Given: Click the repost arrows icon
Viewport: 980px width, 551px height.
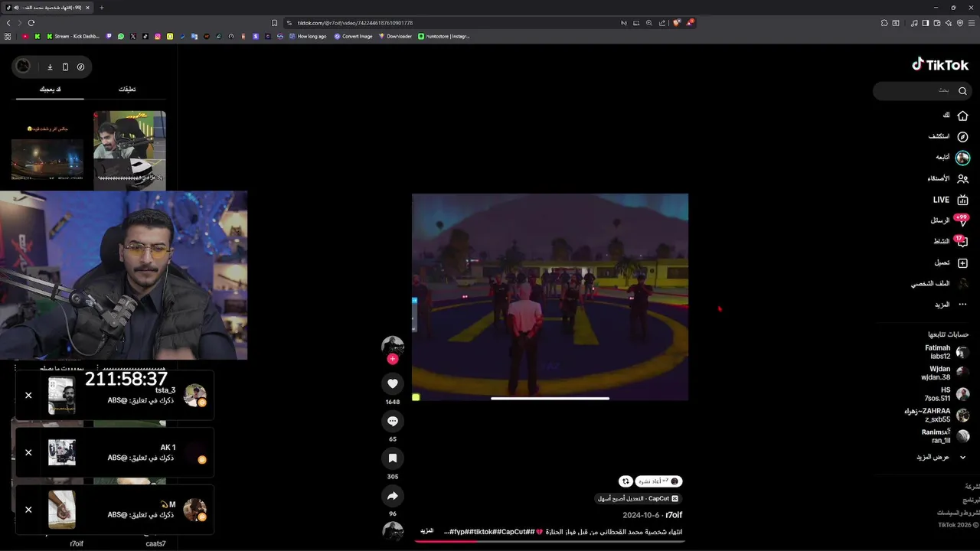Looking at the screenshot, I should point(626,481).
